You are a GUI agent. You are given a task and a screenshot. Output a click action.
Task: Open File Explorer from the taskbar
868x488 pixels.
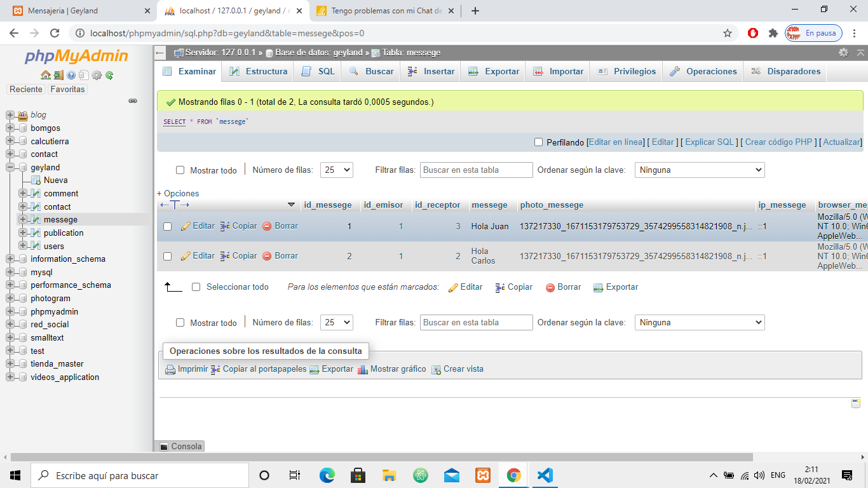390,475
